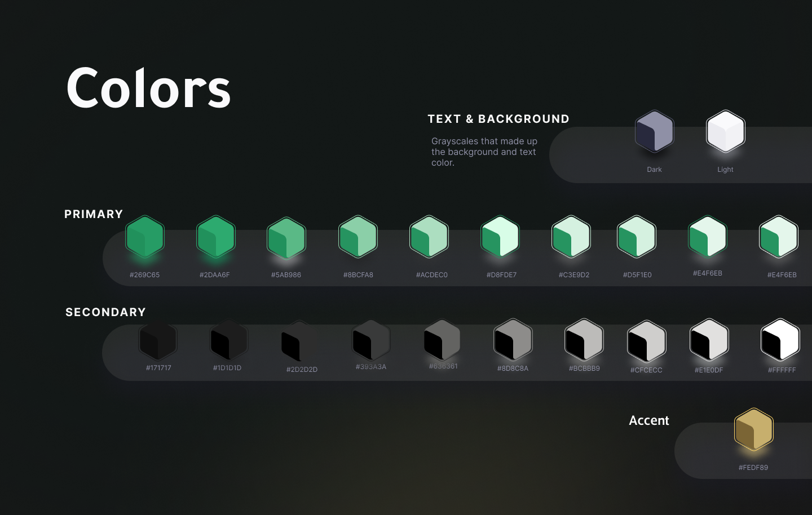Screen dimensions: 812x515
Task: Choose the mint swatch #D8FDE7
Action: coord(500,237)
